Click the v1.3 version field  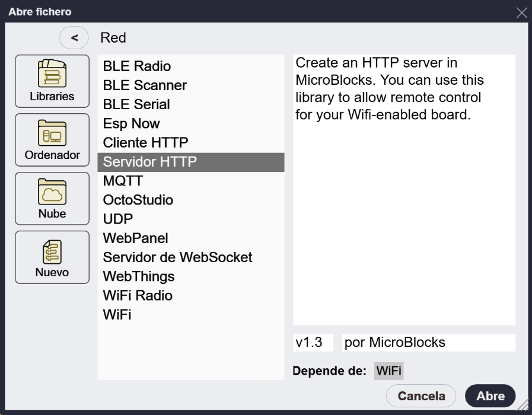coord(313,343)
